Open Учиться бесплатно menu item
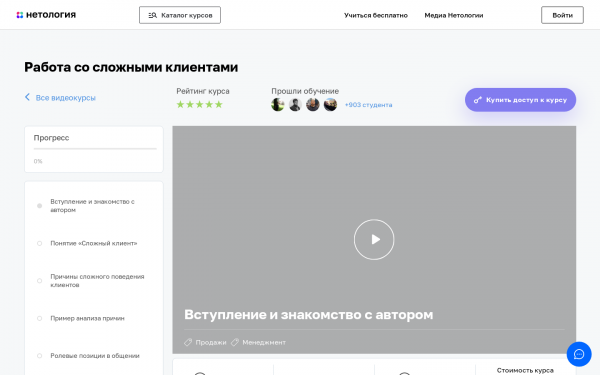 click(376, 15)
